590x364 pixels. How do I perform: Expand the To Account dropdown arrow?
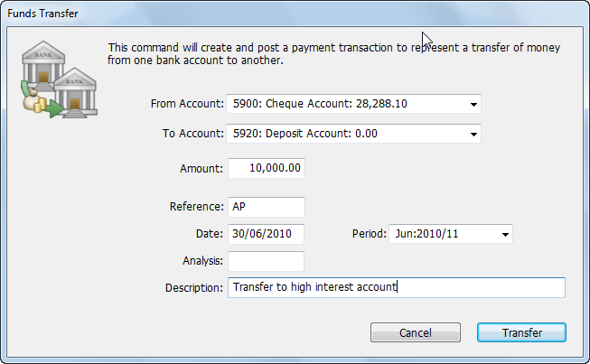[x=473, y=134]
